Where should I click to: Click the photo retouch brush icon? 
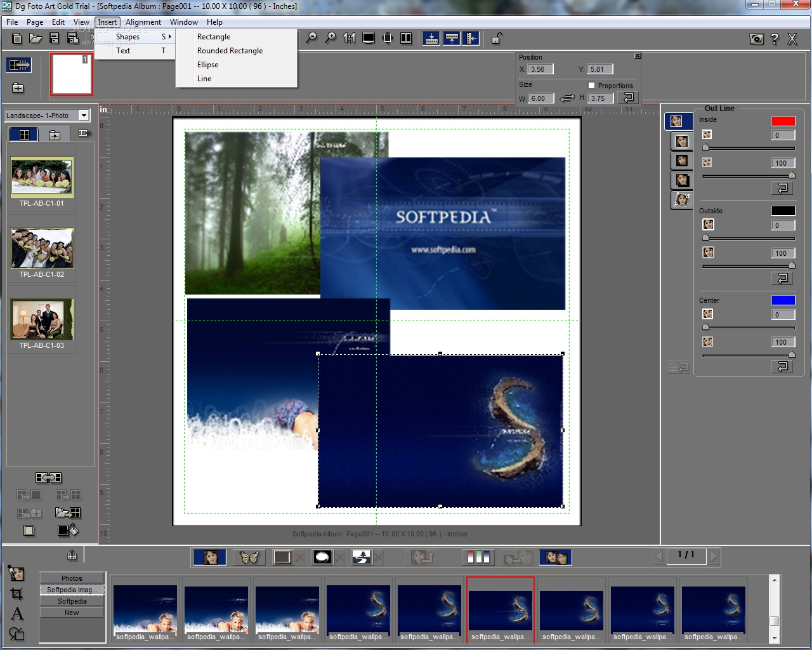(16, 573)
